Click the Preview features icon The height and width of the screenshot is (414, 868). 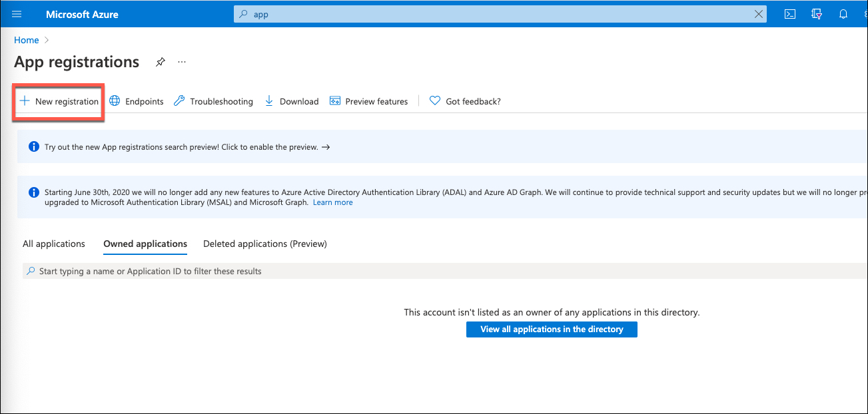tap(335, 101)
